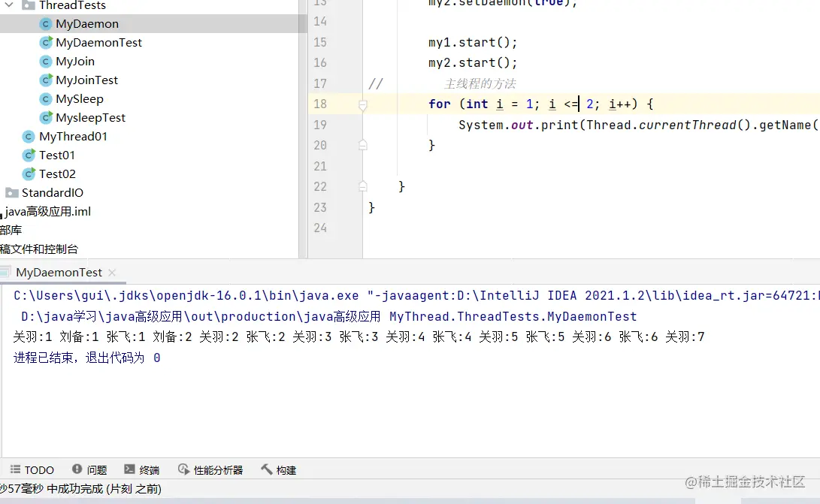Click the 成功完成 build status message

click(80, 489)
